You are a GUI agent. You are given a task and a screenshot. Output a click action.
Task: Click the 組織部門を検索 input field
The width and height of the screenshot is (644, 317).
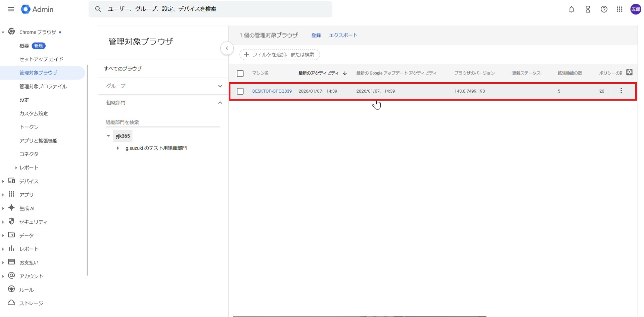[163, 122]
